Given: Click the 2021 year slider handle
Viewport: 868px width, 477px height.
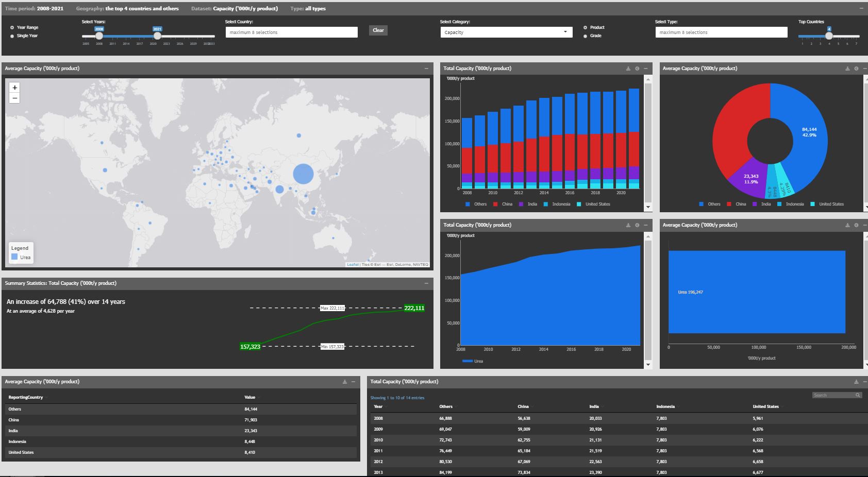Looking at the screenshot, I should (157, 36).
